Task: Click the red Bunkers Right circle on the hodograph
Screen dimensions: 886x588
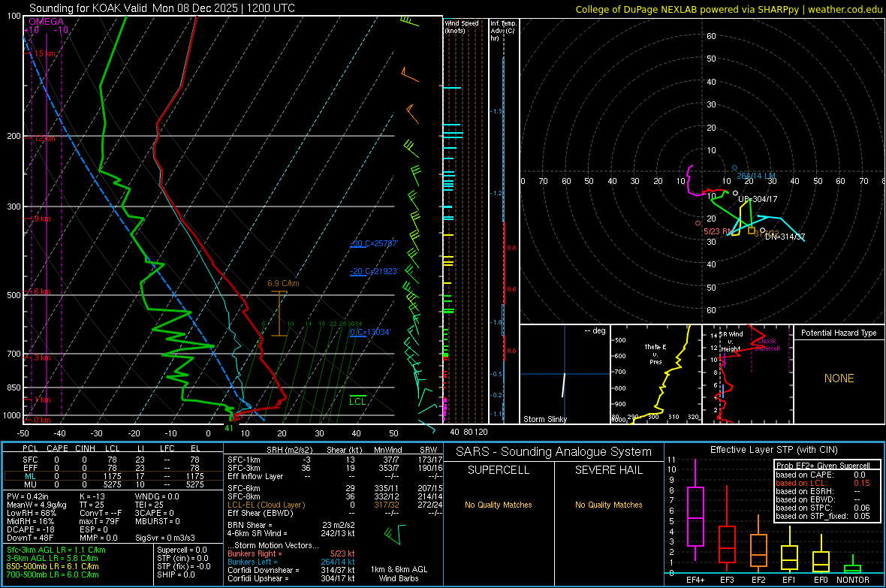Action: click(698, 223)
